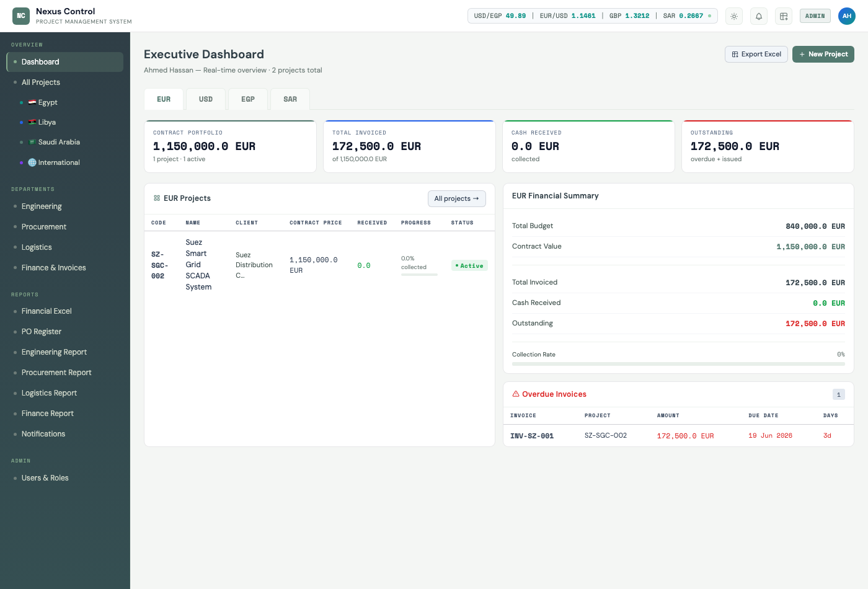Viewport: 868px width, 589px height.
Task: Click the table layout icon in header
Action: pyautogui.click(x=784, y=16)
